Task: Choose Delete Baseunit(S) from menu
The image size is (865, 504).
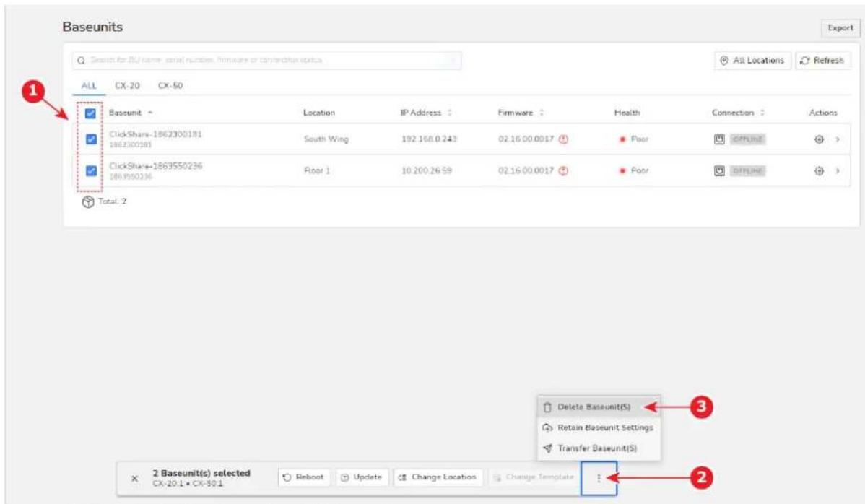Action: [599, 407]
